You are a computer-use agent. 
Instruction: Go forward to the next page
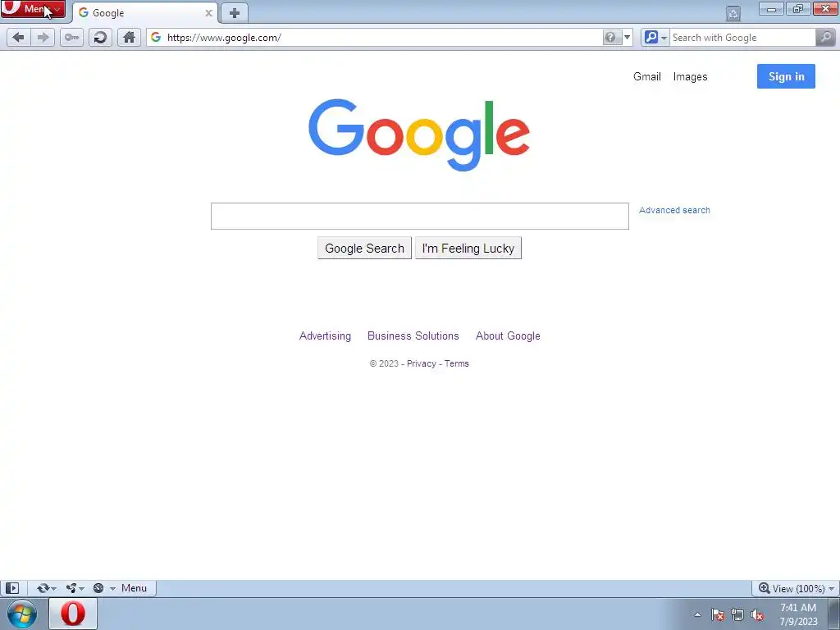tap(43, 38)
